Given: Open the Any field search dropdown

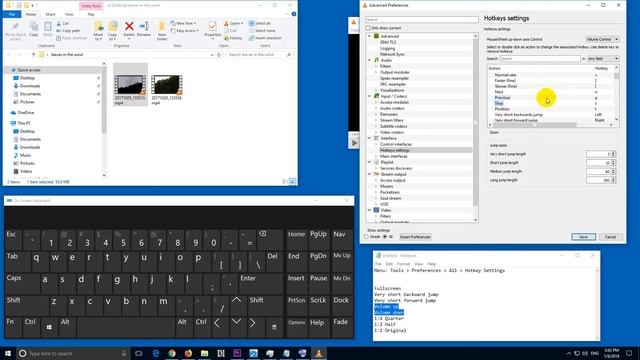Looking at the screenshot, I should click(603, 59).
